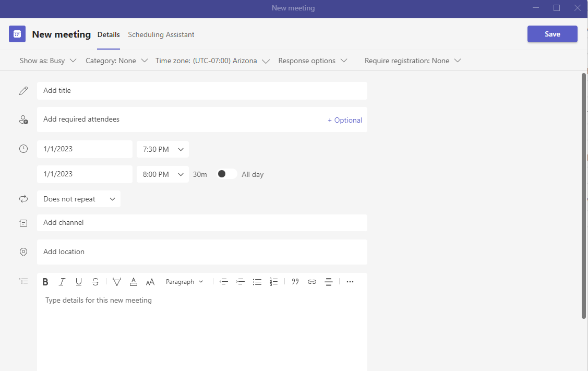The height and width of the screenshot is (371, 588).
Task: Insert a bulleted list
Action: tap(257, 282)
